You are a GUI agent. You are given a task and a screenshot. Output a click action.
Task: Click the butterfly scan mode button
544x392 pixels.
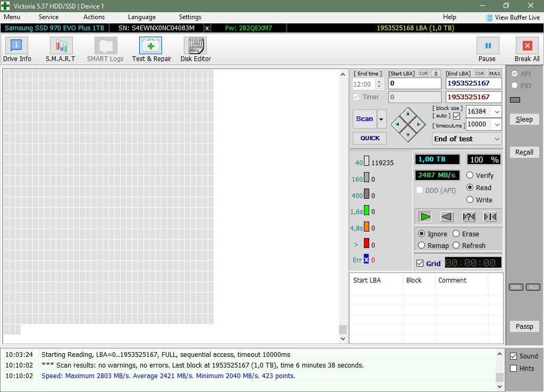pyautogui.click(x=490, y=217)
